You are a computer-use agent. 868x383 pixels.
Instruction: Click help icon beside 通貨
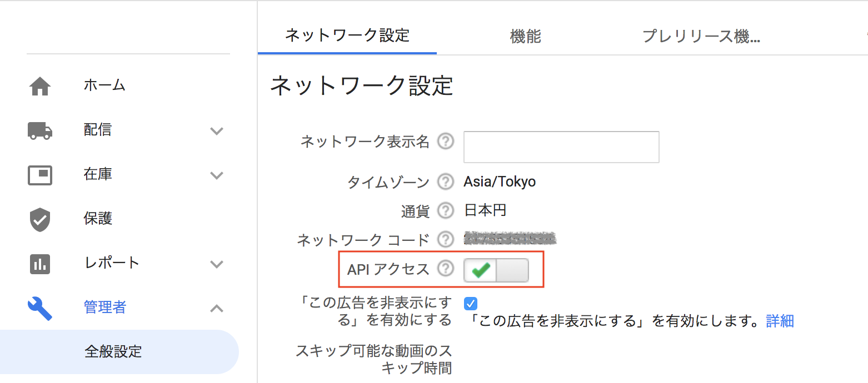446,210
